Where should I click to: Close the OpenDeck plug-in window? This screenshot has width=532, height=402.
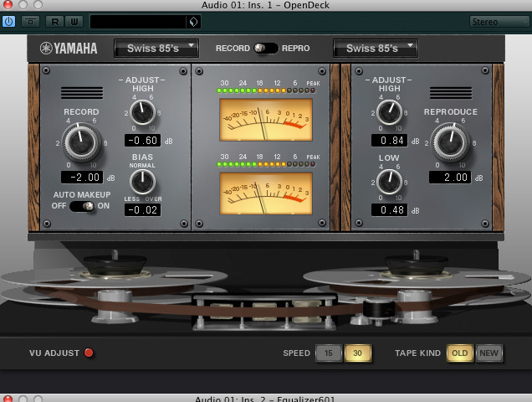point(8,5)
